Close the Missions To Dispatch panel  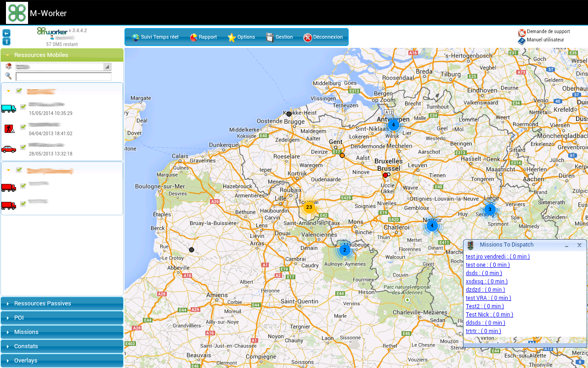pos(579,245)
